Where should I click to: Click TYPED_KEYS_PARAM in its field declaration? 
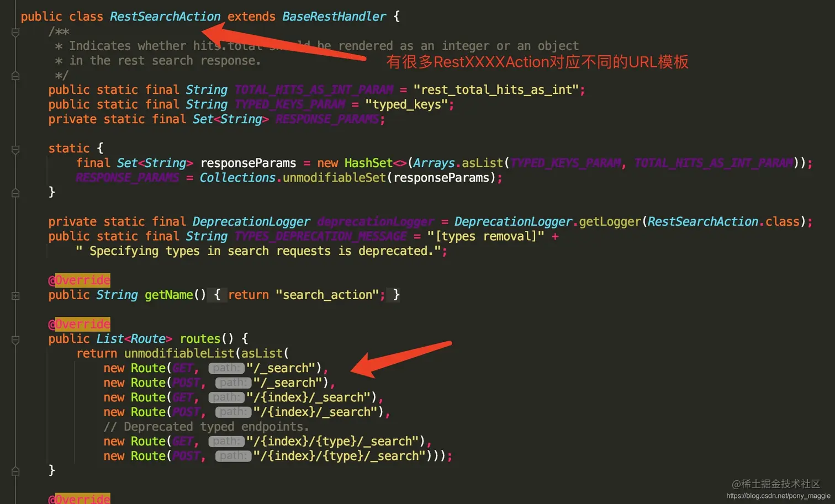point(290,104)
